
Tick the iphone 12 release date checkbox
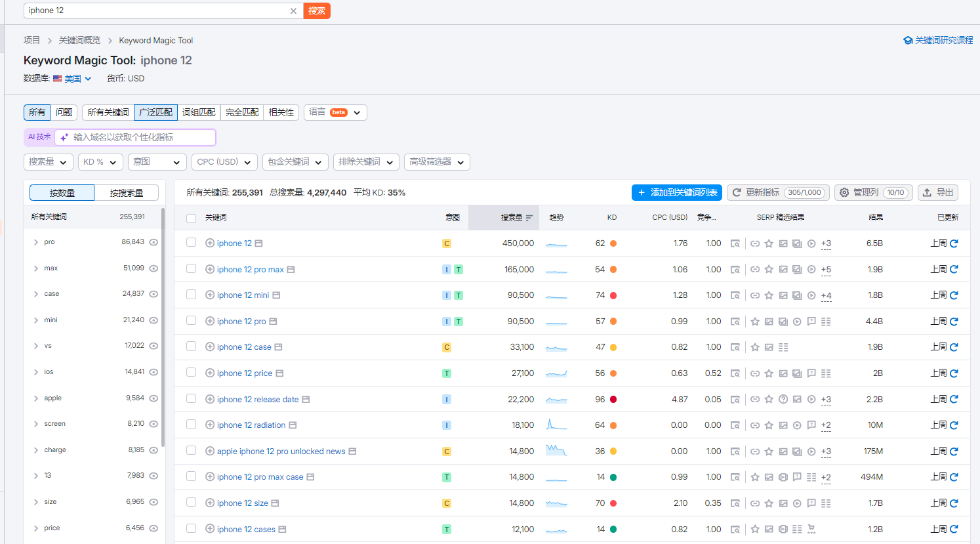(x=191, y=398)
